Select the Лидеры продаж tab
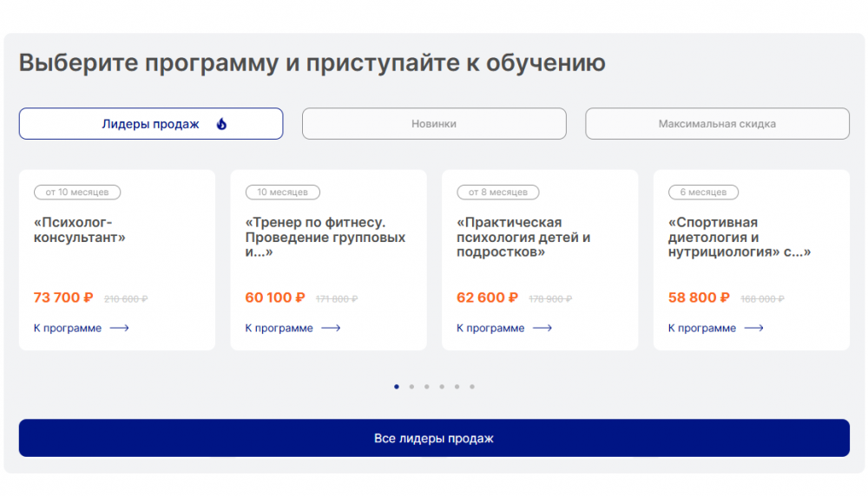The image size is (868, 496). pos(151,124)
